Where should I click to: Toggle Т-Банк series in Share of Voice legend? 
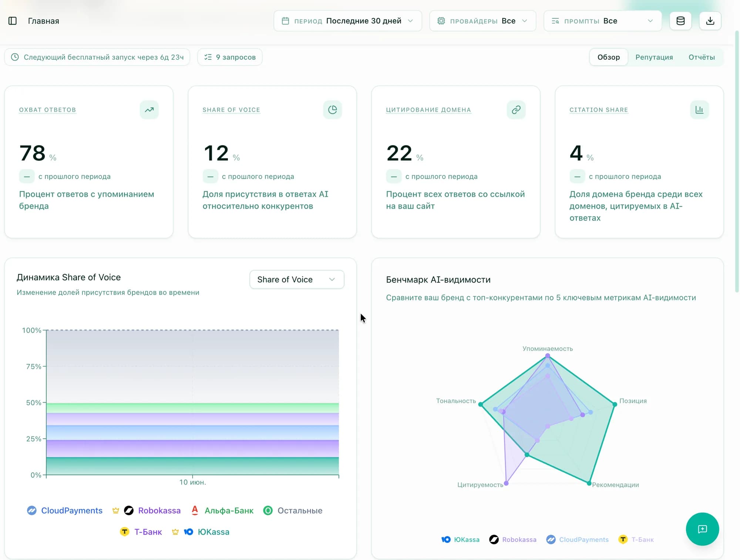point(141,532)
